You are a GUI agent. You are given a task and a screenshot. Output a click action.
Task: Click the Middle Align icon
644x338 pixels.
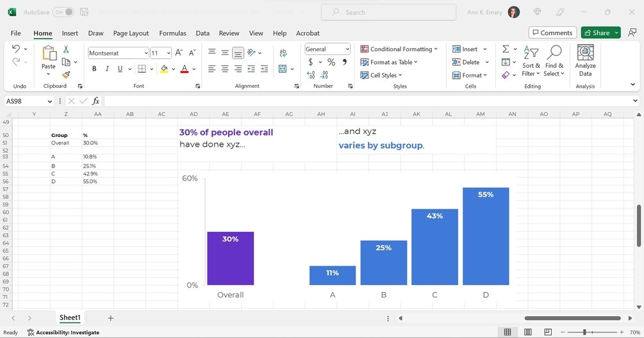pos(225,52)
